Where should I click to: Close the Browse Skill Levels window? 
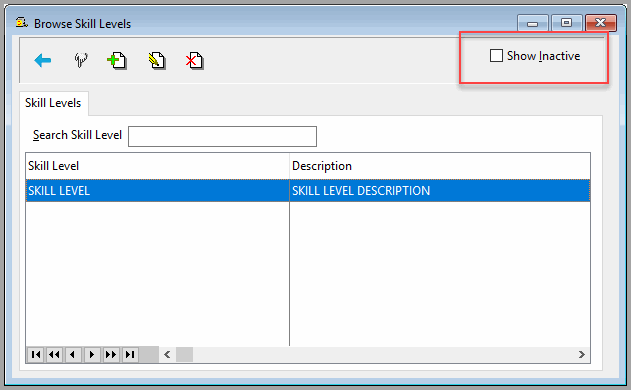(601, 23)
